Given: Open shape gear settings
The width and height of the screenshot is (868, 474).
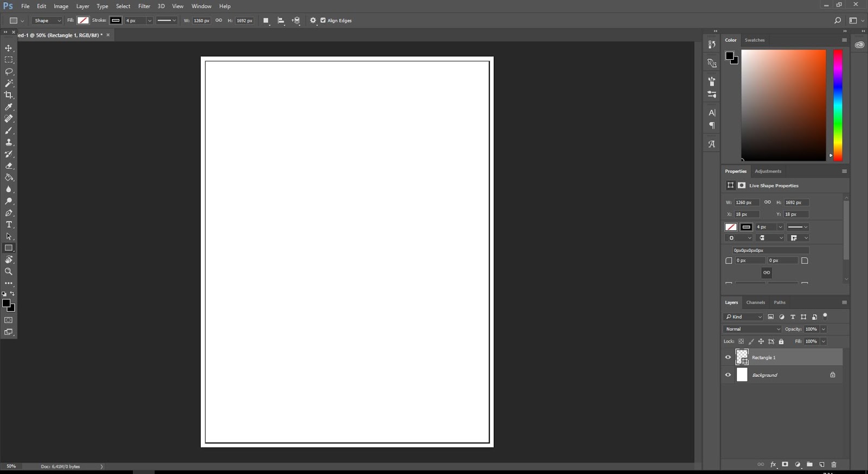Looking at the screenshot, I should click(313, 21).
